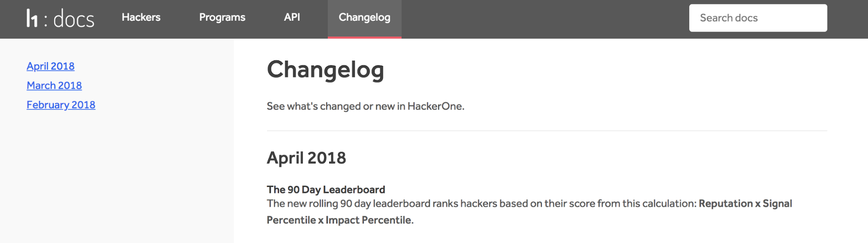This screenshot has height=243, width=868.
Task: Open the API documentation tab
Action: (x=292, y=17)
